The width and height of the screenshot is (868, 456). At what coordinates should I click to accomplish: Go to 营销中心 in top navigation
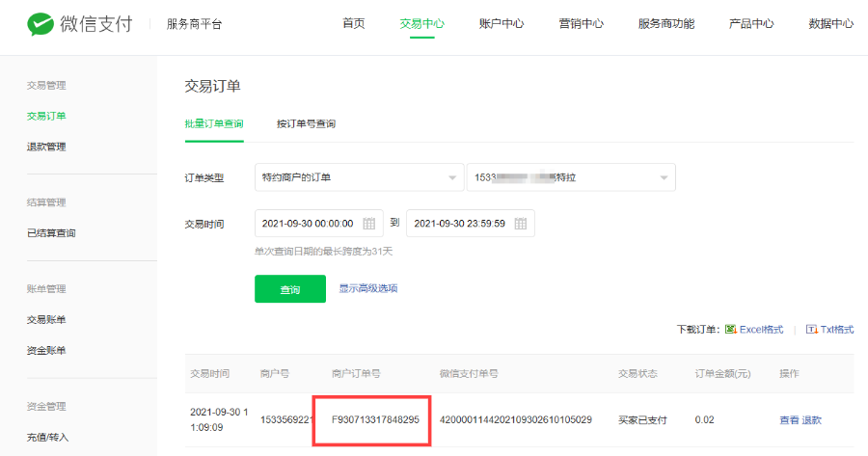(x=581, y=24)
